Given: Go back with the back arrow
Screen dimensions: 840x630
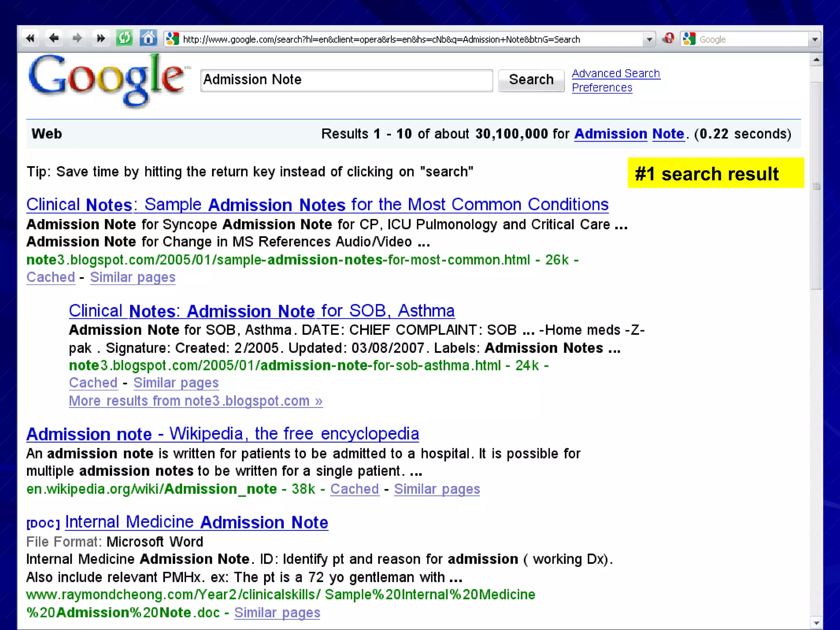Looking at the screenshot, I should (x=54, y=39).
